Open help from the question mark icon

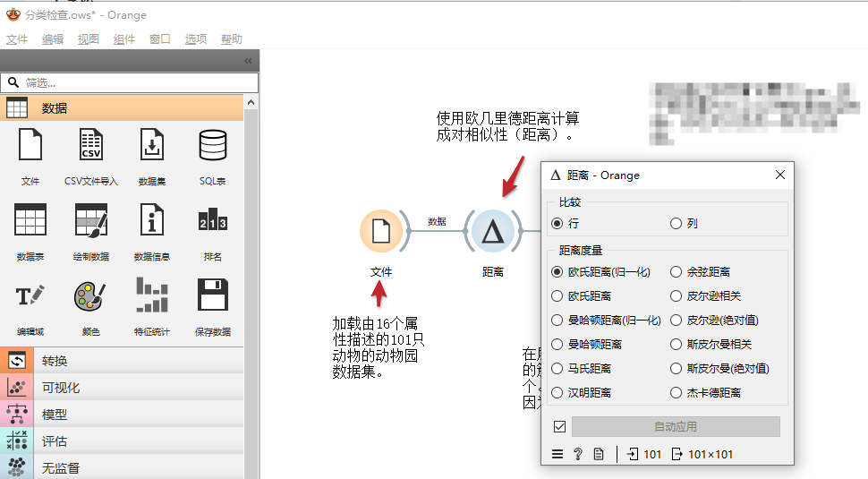coord(578,454)
